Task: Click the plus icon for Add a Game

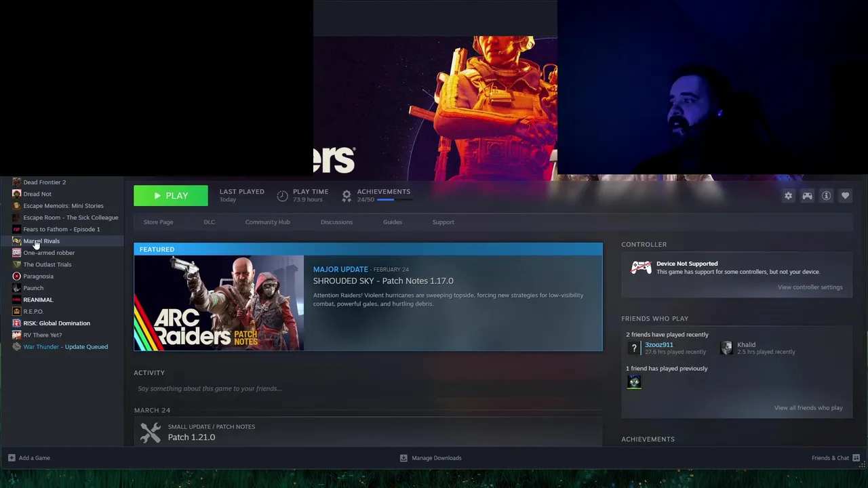Action: tap(12, 458)
